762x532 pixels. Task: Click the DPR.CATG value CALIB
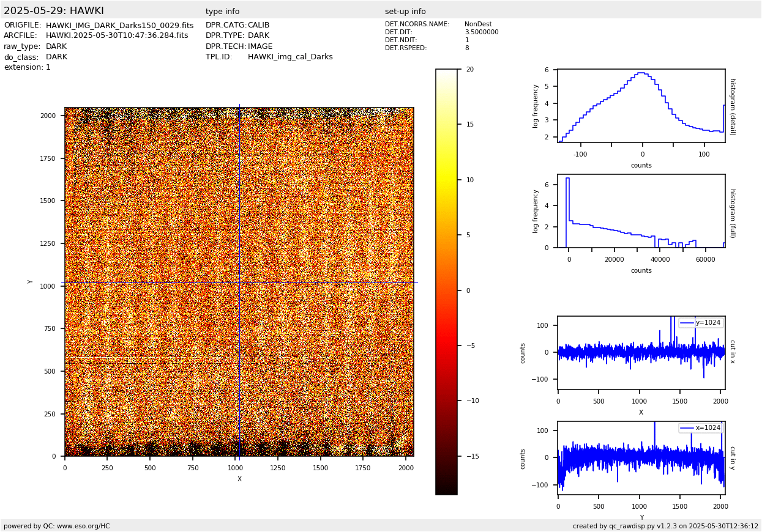[x=258, y=25]
